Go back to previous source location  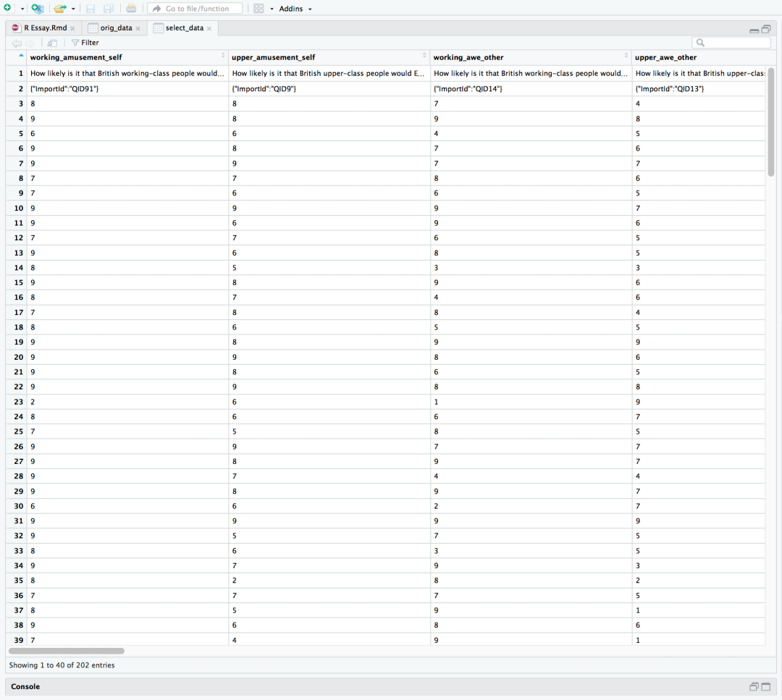(17, 43)
